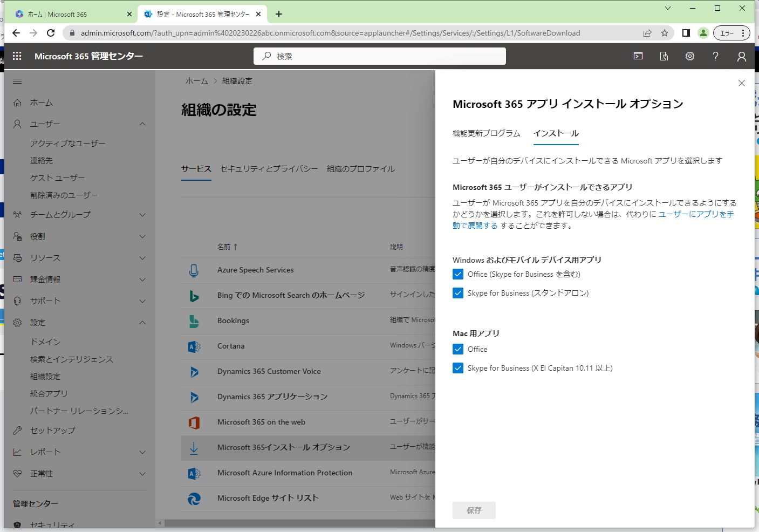Click the Bing icon in services list
The width and height of the screenshot is (759, 532).
click(x=194, y=296)
